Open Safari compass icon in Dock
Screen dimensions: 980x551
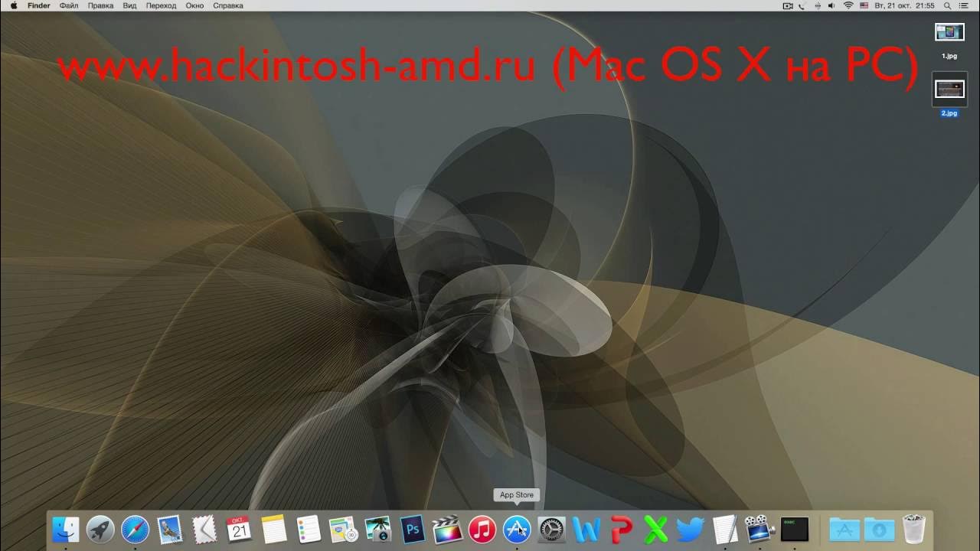point(136,529)
